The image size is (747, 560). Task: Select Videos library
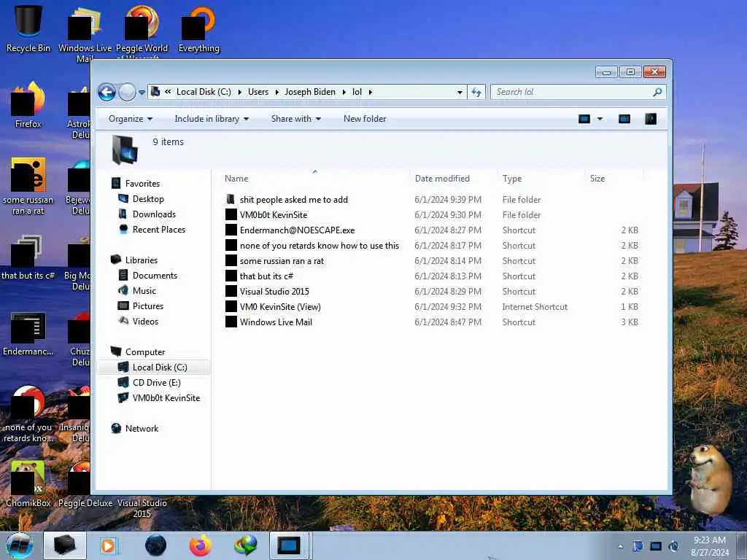pos(145,321)
